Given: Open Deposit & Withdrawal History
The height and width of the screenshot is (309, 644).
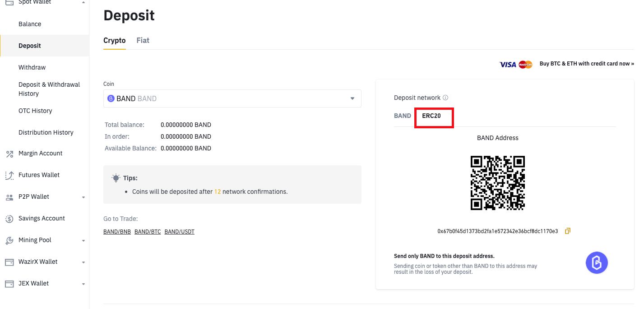Looking at the screenshot, I should (49, 89).
